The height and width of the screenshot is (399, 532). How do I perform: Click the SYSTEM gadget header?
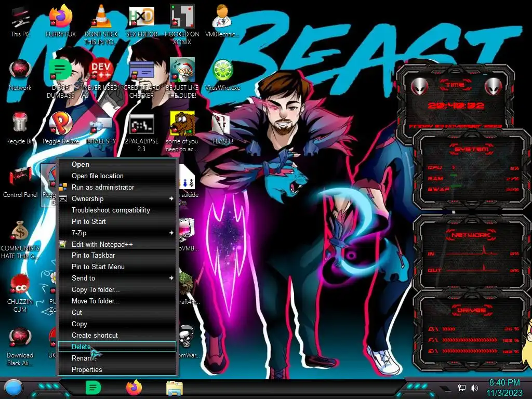pos(471,149)
